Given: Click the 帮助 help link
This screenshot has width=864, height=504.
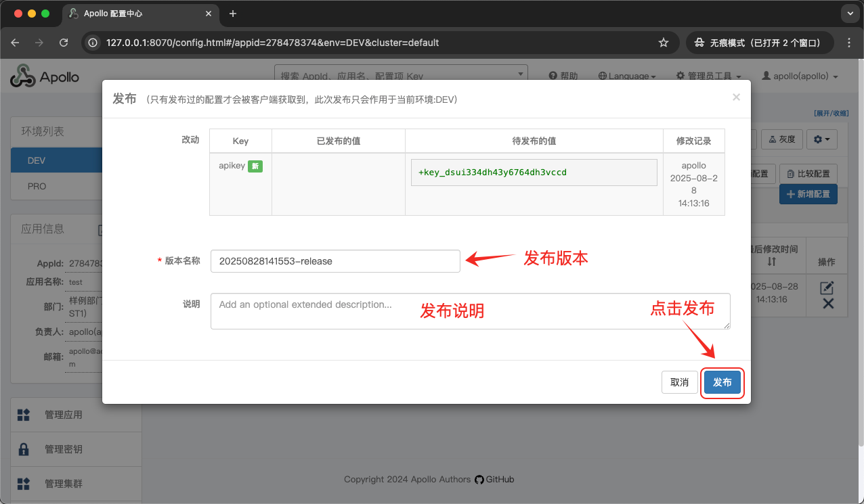Looking at the screenshot, I should click(x=563, y=76).
